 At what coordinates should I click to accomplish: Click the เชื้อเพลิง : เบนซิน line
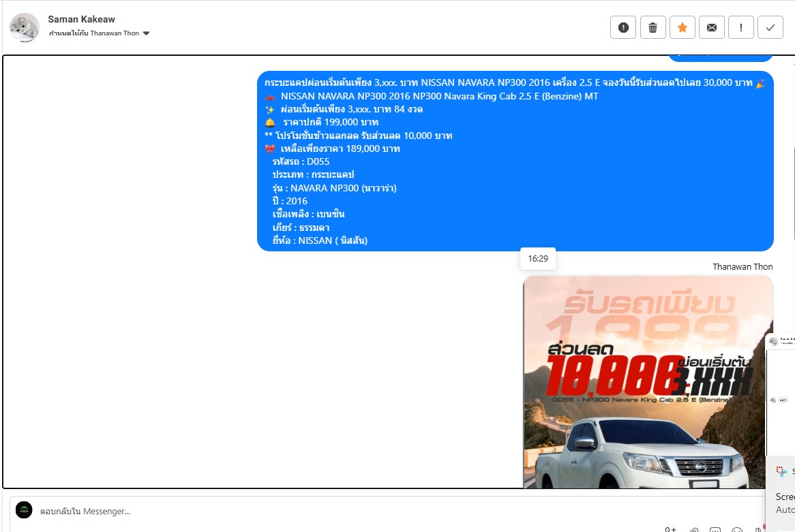tap(308, 214)
